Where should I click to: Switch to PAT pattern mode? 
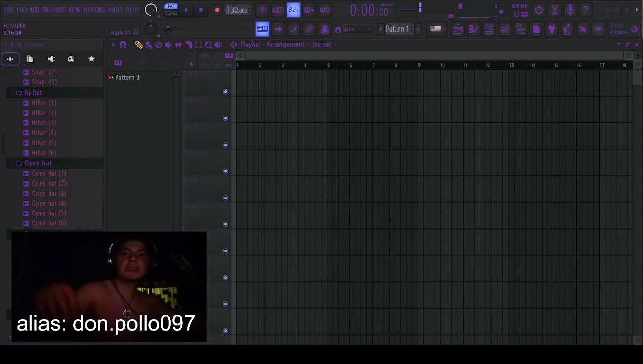point(171,6)
